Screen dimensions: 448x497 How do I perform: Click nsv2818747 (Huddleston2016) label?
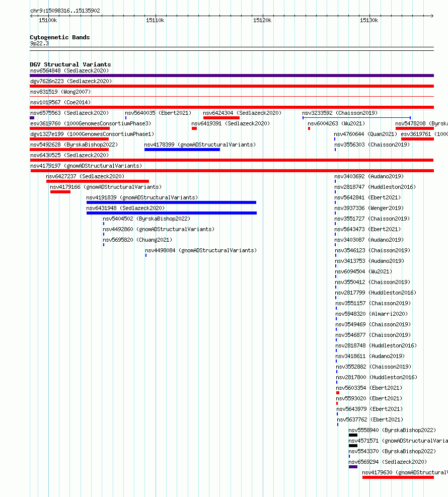click(375, 187)
